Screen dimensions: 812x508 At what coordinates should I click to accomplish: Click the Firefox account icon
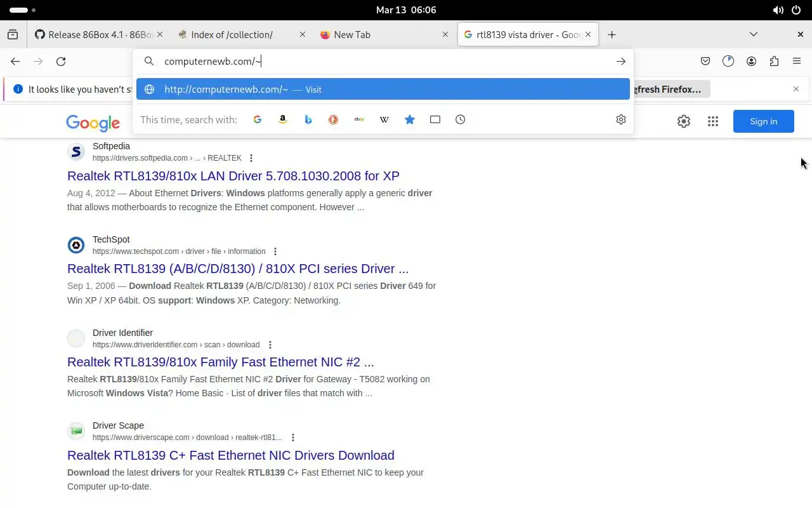751,62
